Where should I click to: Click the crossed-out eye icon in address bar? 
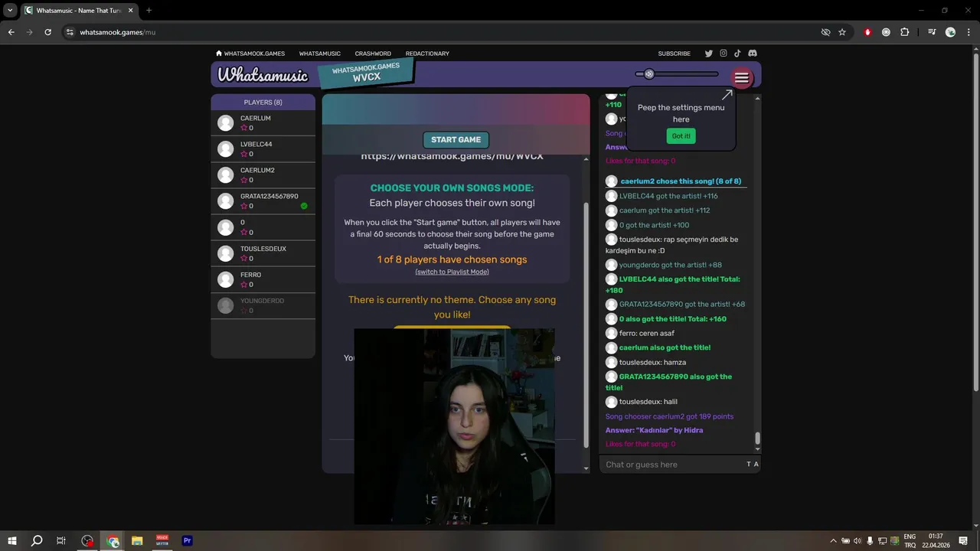(825, 32)
